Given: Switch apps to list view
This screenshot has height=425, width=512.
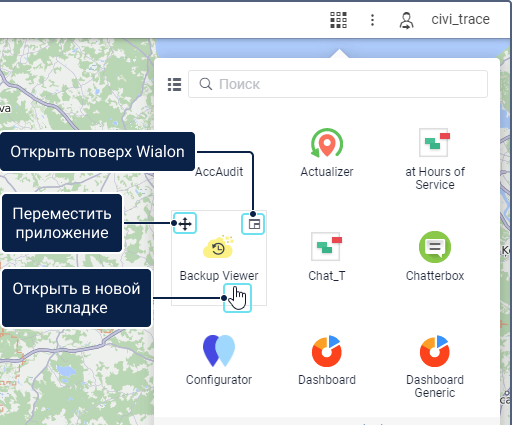Looking at the screenshot, I should tap(174, 84).
